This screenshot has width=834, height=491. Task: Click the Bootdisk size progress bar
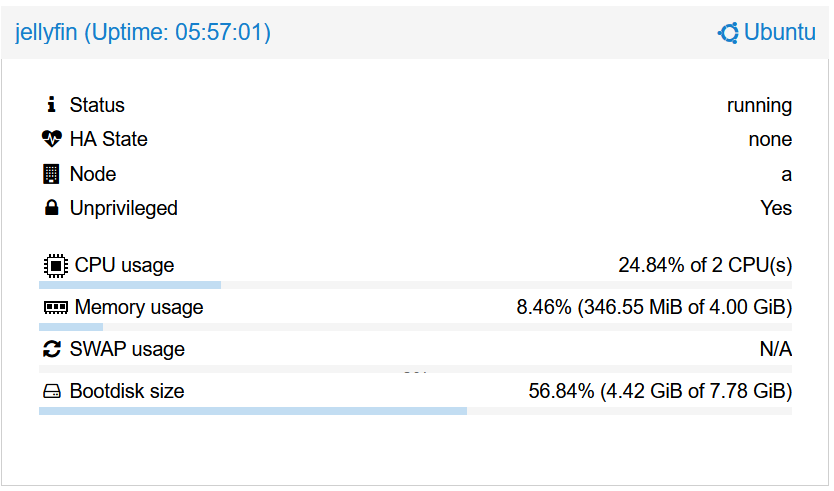click(x=415, y=411)
